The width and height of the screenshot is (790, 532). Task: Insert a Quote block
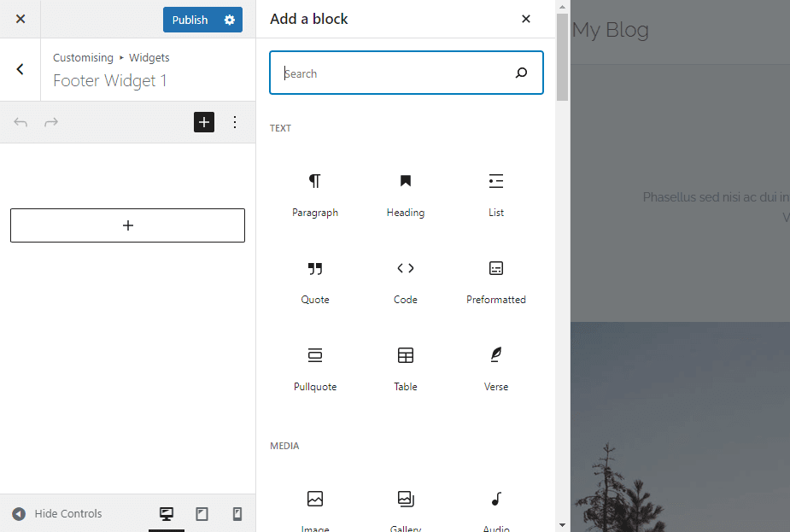(315, 282)
